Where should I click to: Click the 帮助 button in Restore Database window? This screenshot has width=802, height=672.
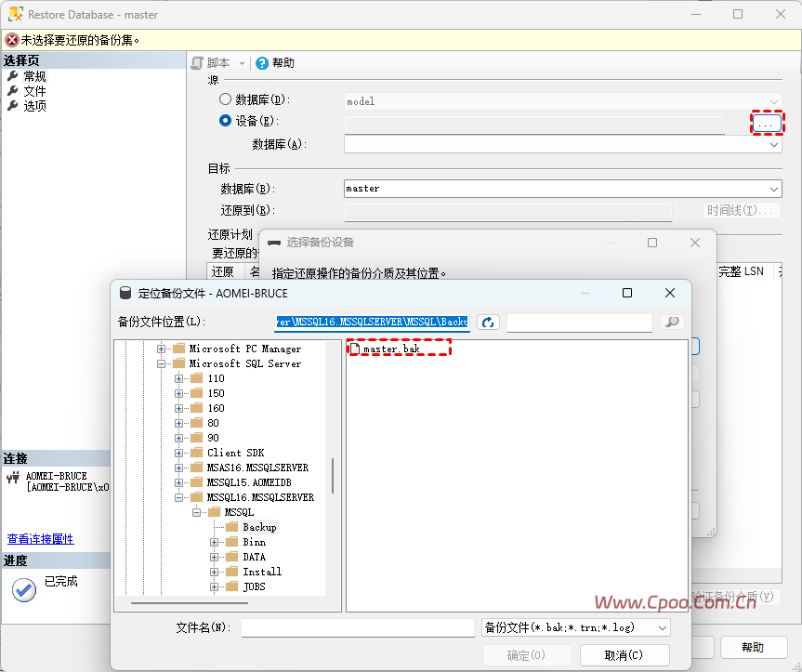coord(754,648)
